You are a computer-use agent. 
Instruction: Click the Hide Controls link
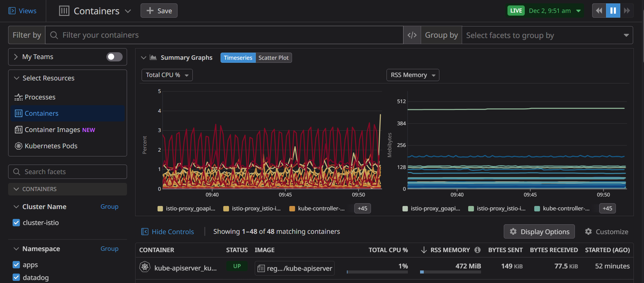[173, 232]
